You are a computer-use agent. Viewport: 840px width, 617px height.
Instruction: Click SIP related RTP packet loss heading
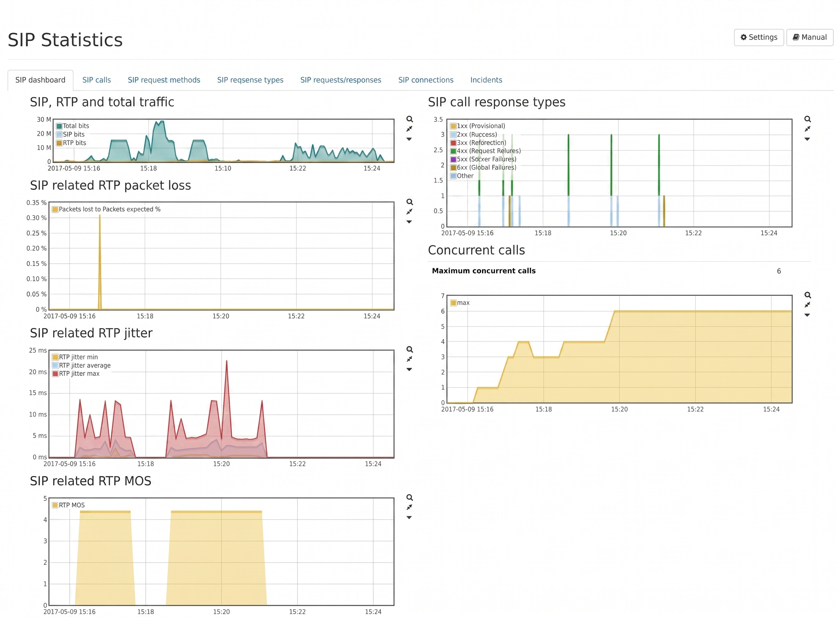(110, 185)
